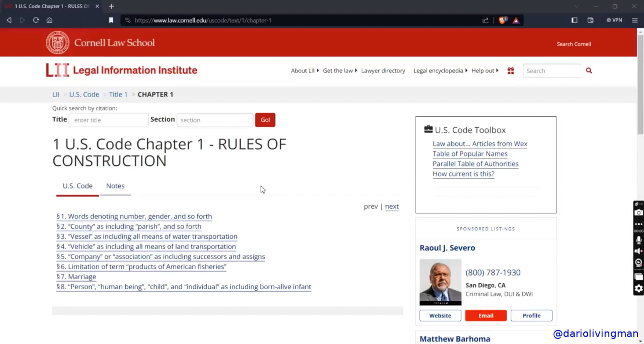Open the brave wallet icon

[590, 20]
